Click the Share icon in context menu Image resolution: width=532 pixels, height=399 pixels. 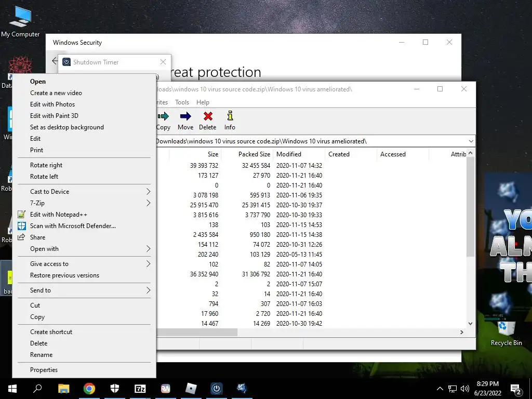21,237
